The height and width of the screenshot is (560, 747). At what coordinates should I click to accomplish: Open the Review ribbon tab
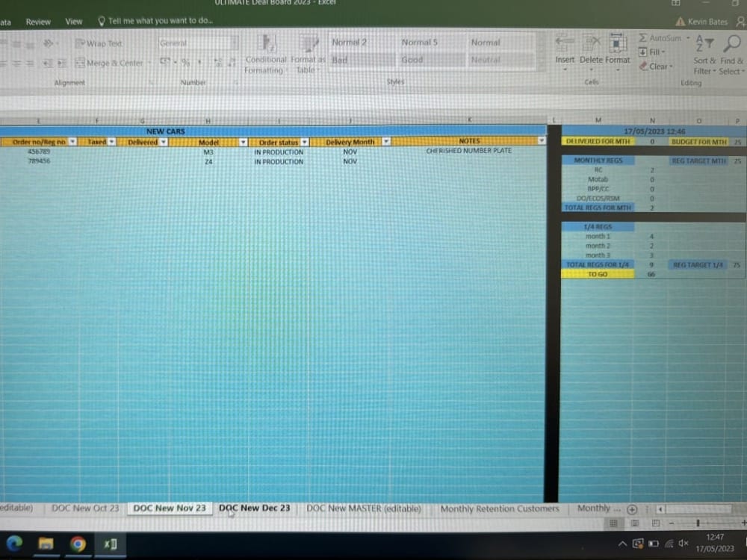point(38,22)
